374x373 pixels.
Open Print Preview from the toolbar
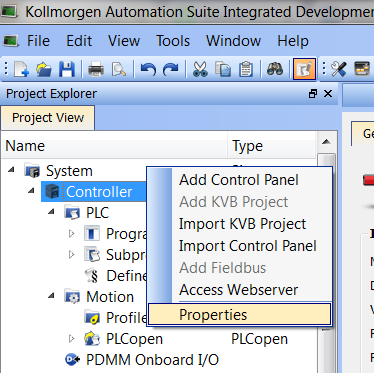click(119, 69)
